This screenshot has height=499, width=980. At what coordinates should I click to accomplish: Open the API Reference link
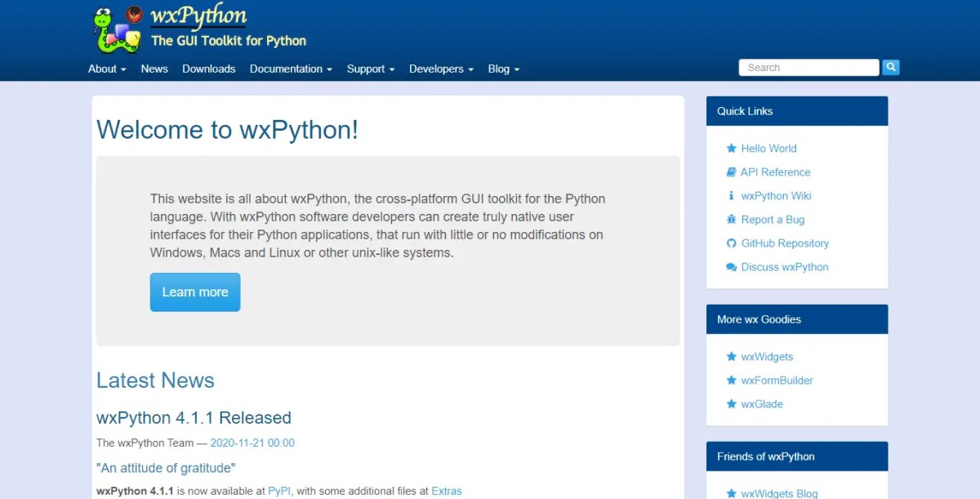click(775, 172)
